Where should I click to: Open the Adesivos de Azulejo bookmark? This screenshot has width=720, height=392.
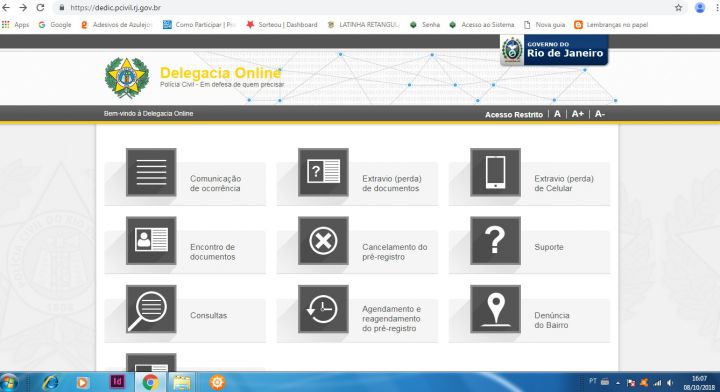[x=116, y=25]
